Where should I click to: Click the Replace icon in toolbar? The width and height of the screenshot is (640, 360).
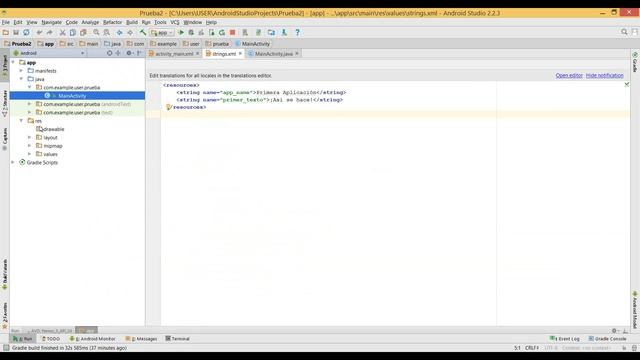point(107,32)
